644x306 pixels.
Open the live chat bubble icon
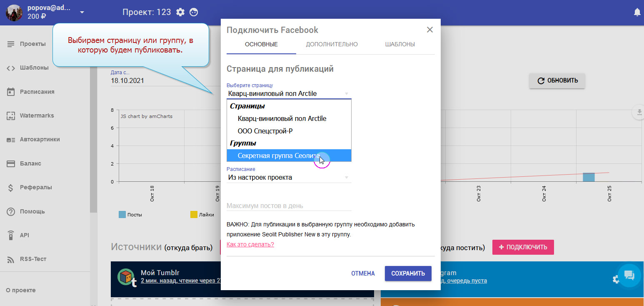tap(629, 275)
